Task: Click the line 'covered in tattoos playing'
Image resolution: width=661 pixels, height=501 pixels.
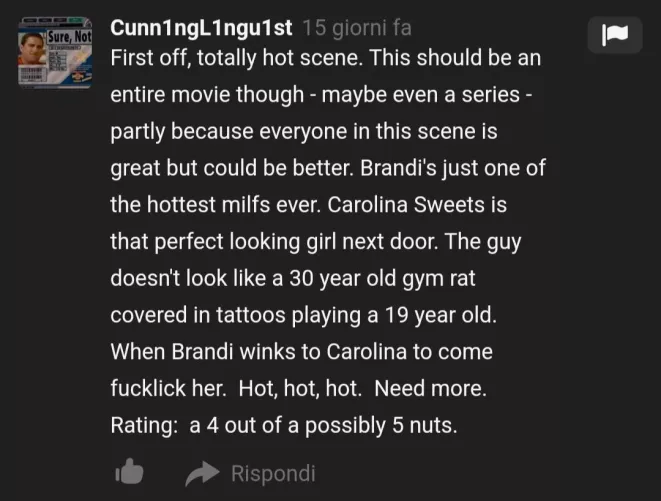Action: click(x=304, y=315)
